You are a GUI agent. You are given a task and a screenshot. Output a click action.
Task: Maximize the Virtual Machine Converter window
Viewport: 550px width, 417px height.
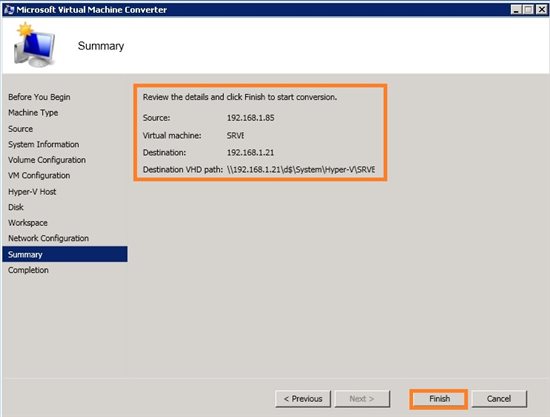528,9
